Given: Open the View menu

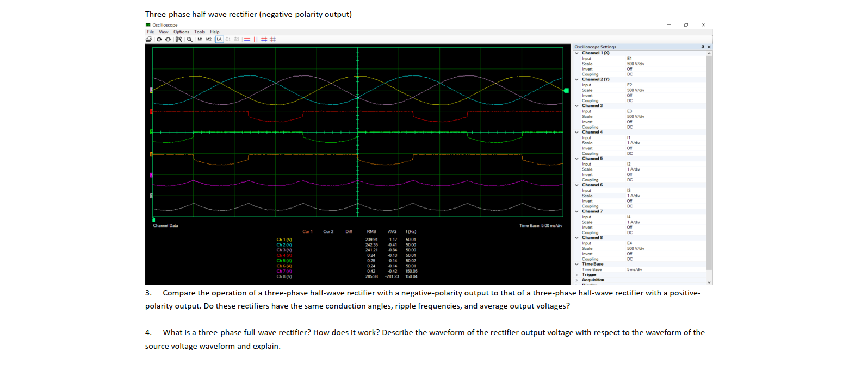Looking at the screenshot, I should coord(164,32).
